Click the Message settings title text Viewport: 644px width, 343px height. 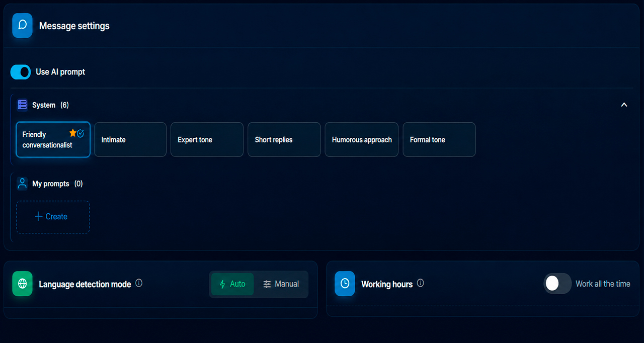tap(74, 26)
